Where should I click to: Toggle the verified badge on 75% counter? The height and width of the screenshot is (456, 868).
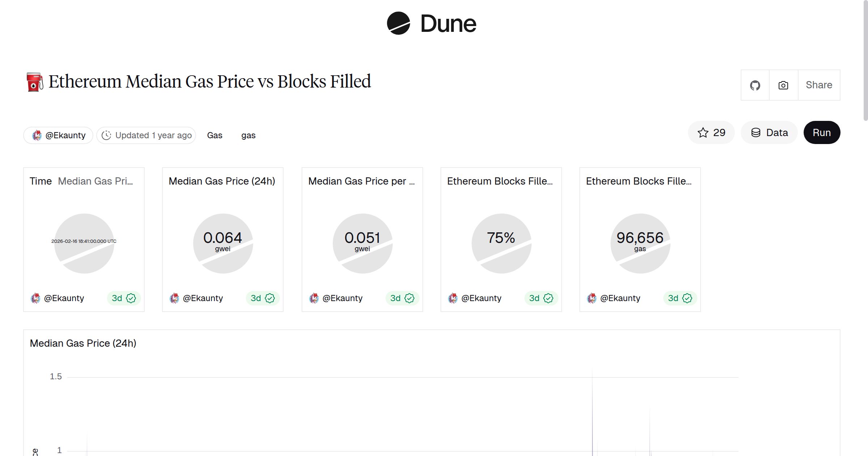tap(548, 298)
